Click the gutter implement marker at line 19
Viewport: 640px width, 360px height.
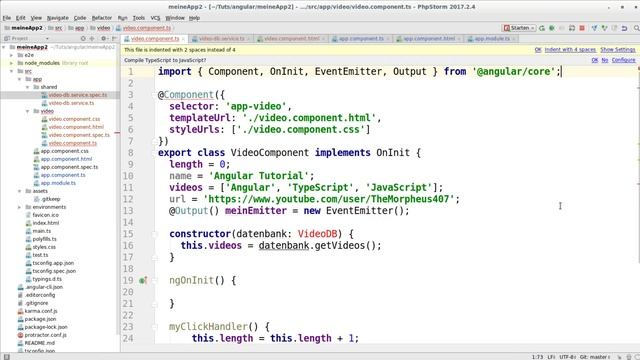[143, 280]
